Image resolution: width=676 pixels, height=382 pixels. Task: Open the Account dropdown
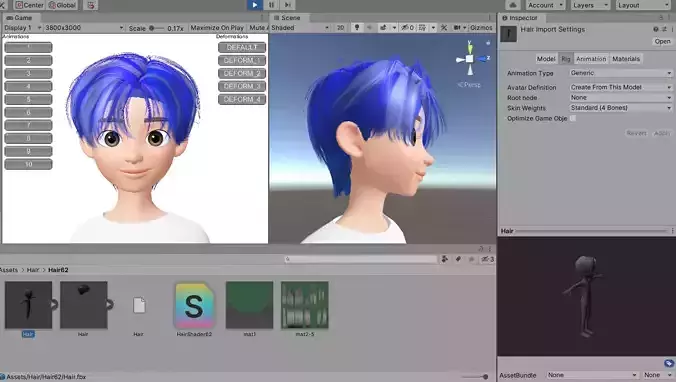point(545,5)
